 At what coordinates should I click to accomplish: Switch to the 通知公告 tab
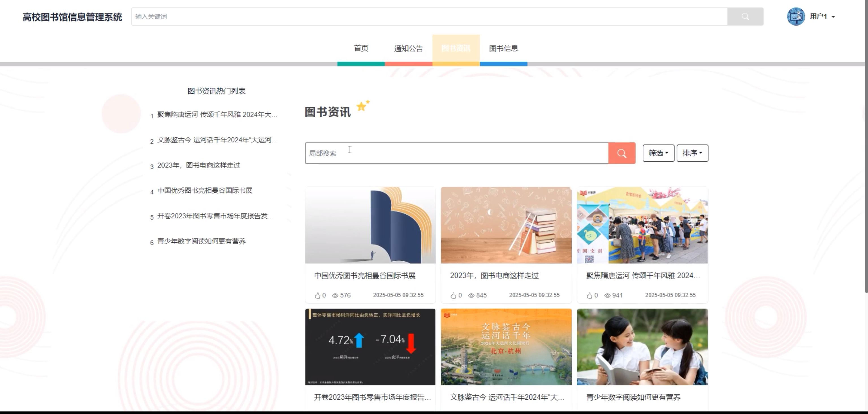point(408,48)
